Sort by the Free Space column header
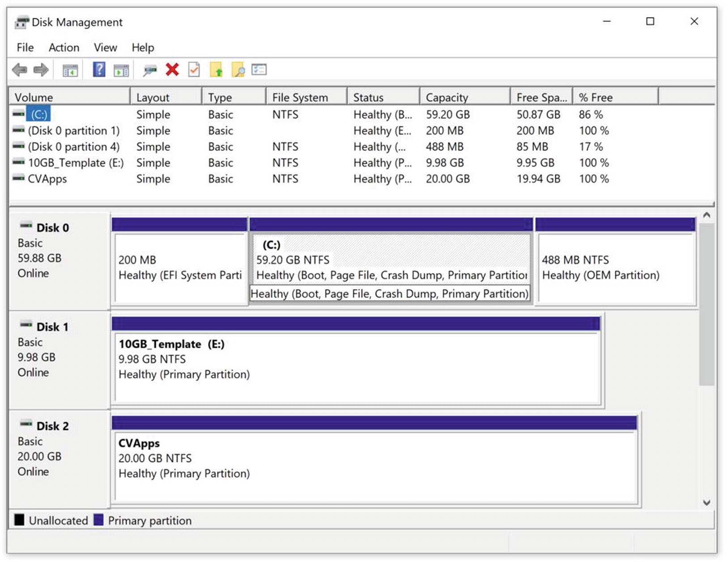 point(542,97)
